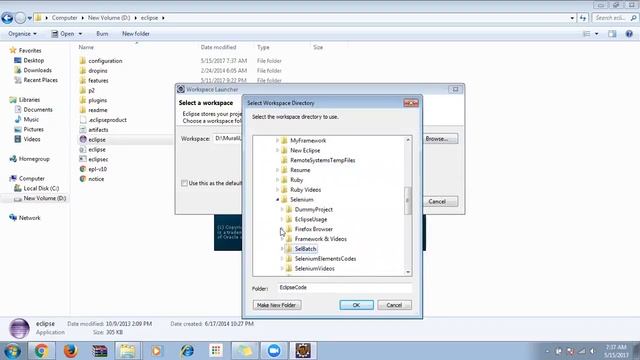Click the clock in system tray
The width and height of the screenshot is (640, 360).
616,351
